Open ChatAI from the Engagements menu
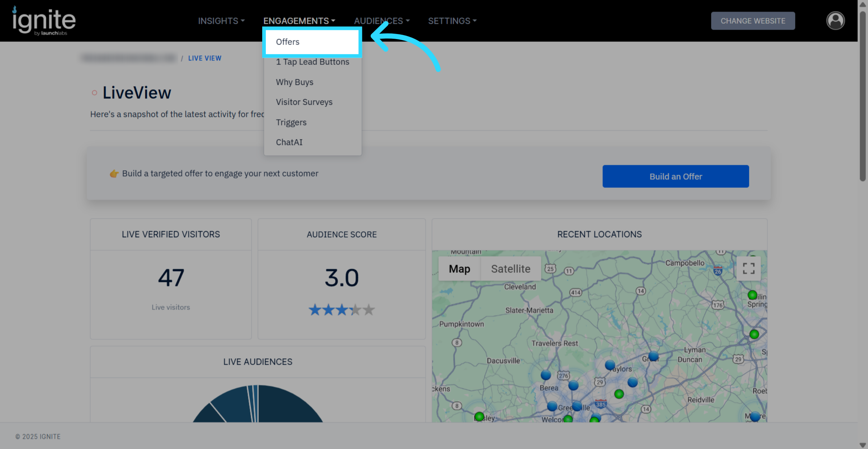 click(x=289, y=142)
